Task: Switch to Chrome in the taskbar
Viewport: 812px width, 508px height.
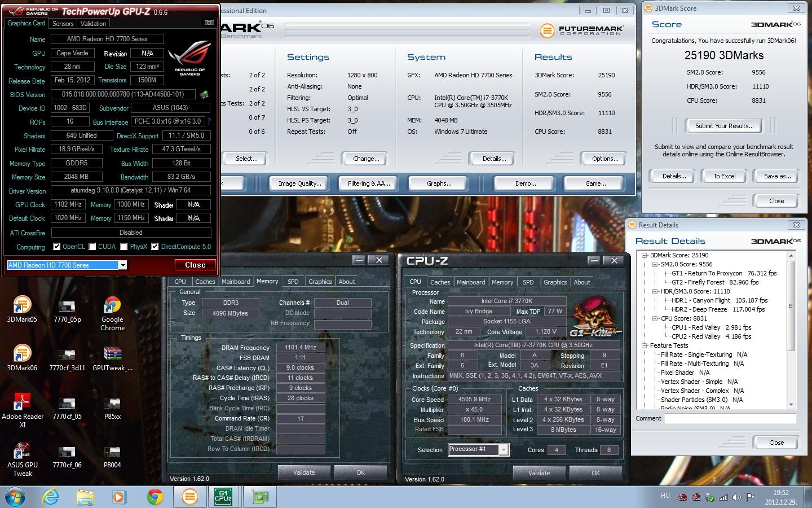Action: (x=155, y=497)
